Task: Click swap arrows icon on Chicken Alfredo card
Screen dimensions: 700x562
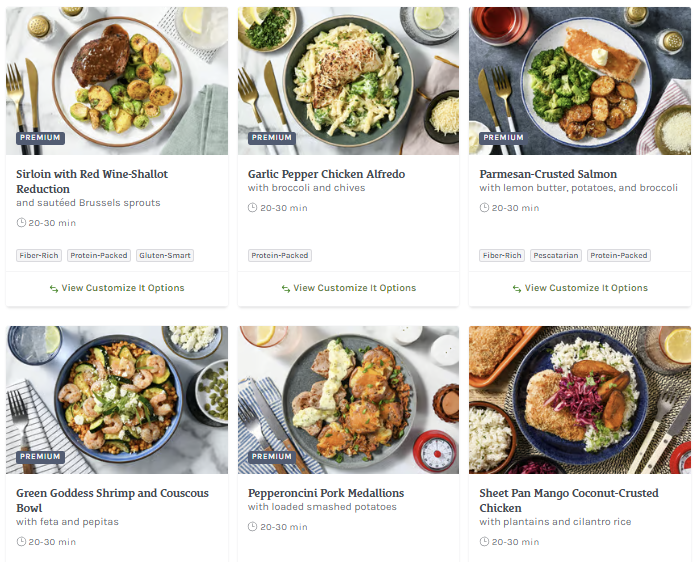Action: [x=285, y=288]
